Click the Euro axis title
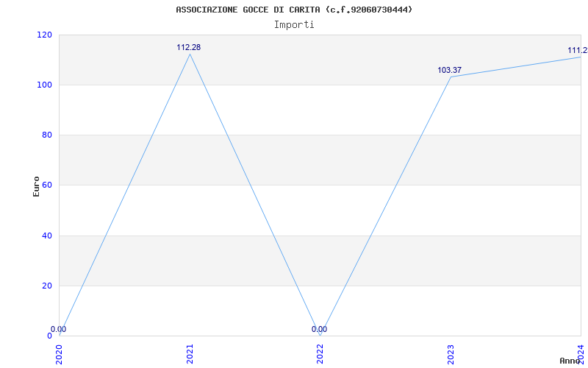Image resolution: width=588 pixels, height=368 pixels. tap(36, 186)
